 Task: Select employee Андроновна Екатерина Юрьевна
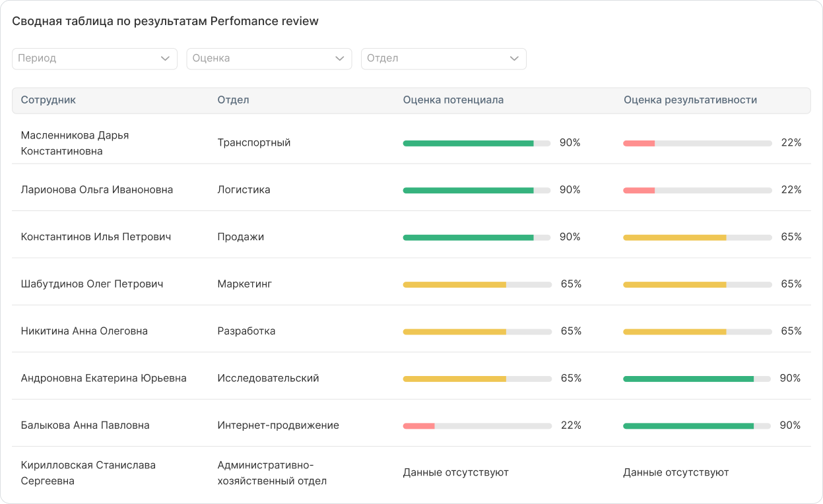104,379
